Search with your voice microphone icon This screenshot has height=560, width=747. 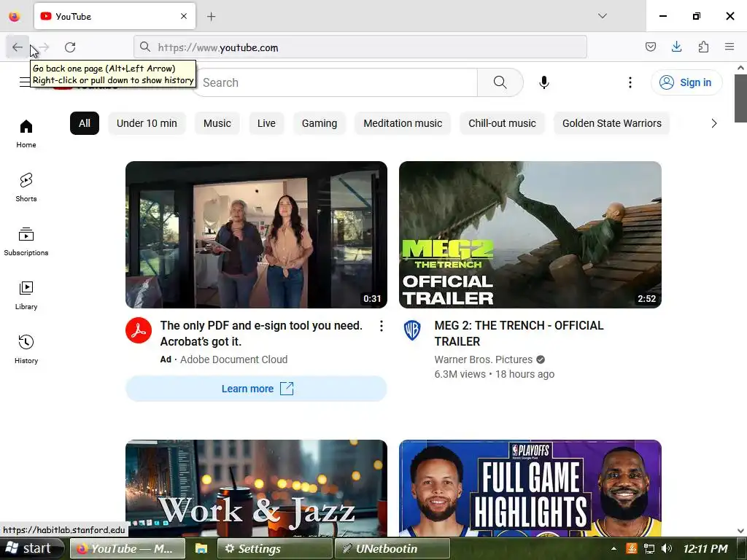544,82
